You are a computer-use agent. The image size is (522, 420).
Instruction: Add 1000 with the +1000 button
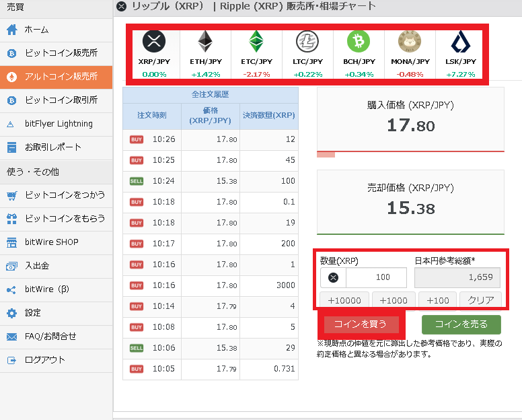[x=394, y=300]
